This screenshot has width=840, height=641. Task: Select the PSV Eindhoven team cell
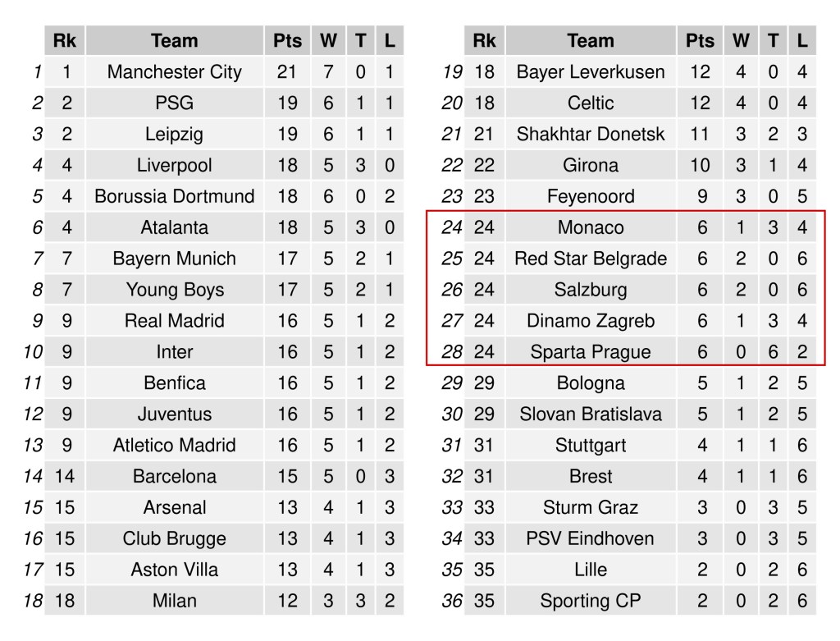pyautogui.click(x=590, y=539)
